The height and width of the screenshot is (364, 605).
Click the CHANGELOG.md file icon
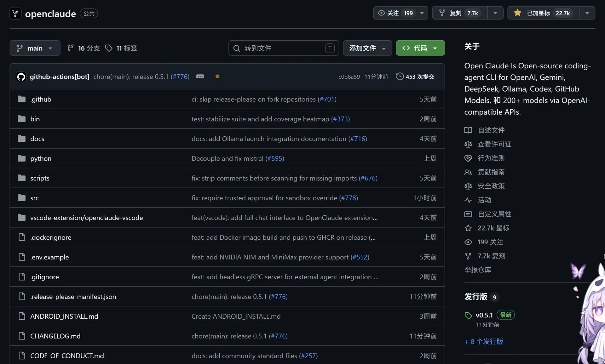pyautogui.click(x=22, y=336)
